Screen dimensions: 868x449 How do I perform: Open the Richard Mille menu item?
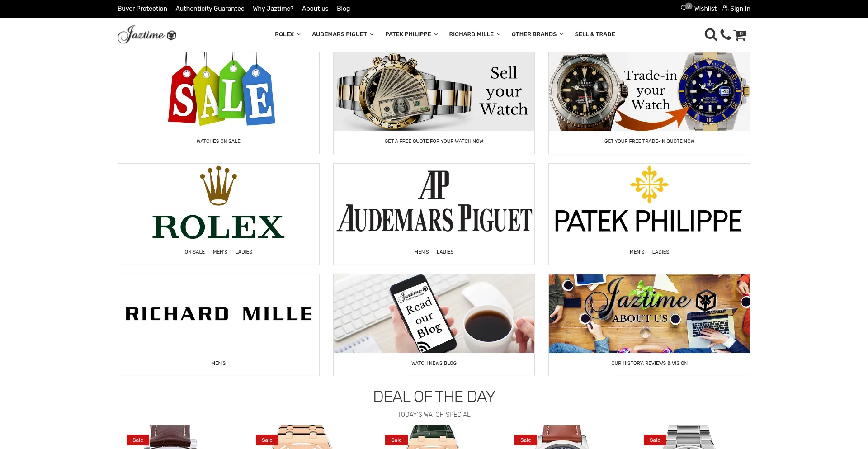point(475,34)
